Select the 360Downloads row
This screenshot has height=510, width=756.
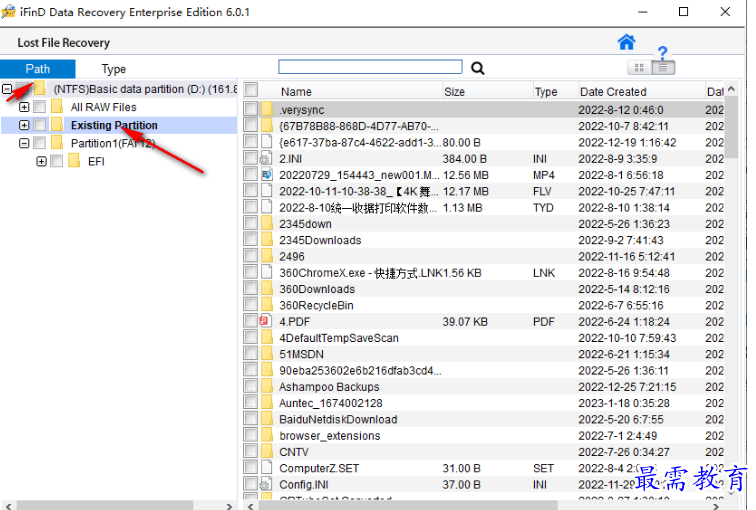pos(484,288)
